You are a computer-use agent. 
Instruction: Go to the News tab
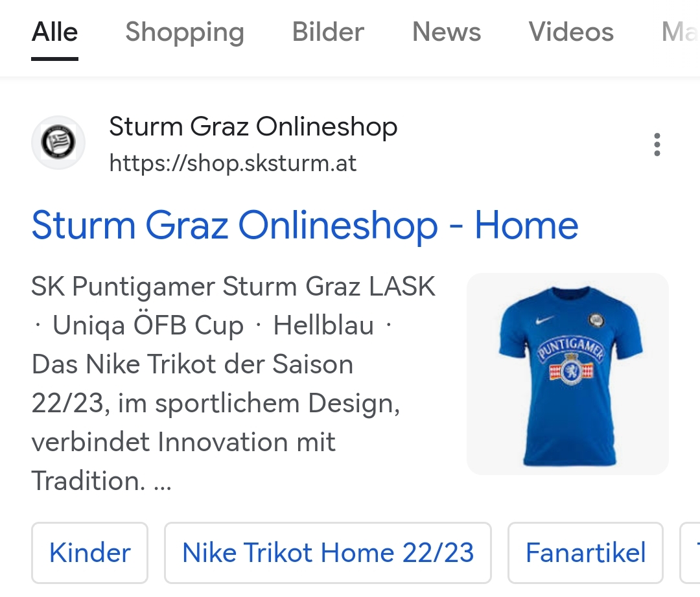(x=447, y=32)
